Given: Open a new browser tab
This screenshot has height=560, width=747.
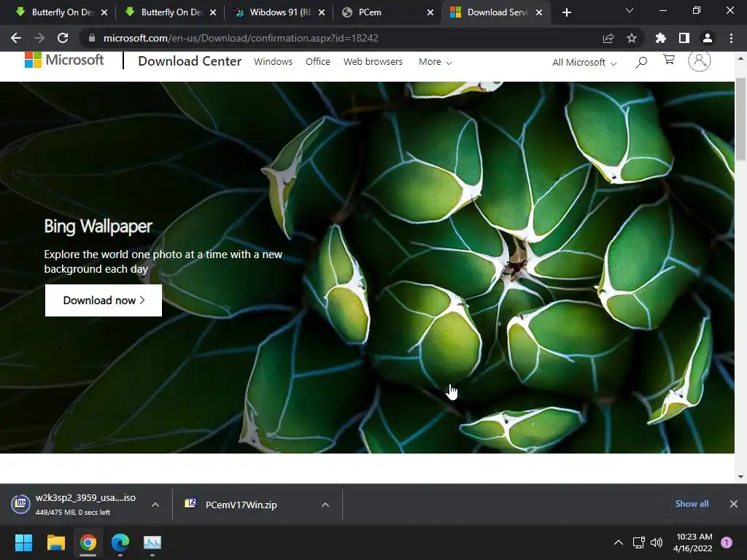Looking at the screenshot, I should pos(566,12).
